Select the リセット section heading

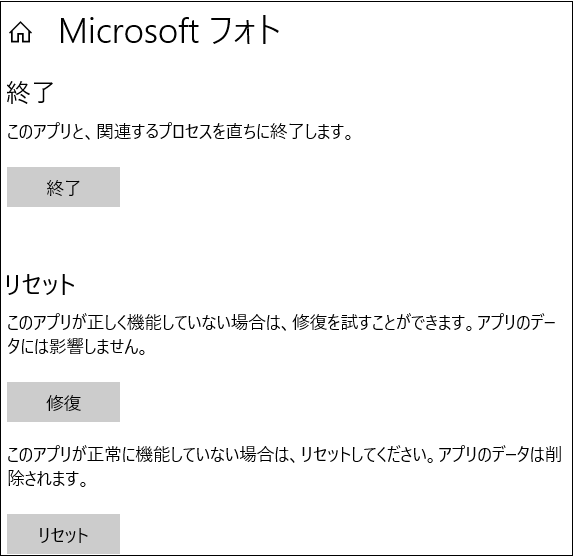tap(40, 284)
